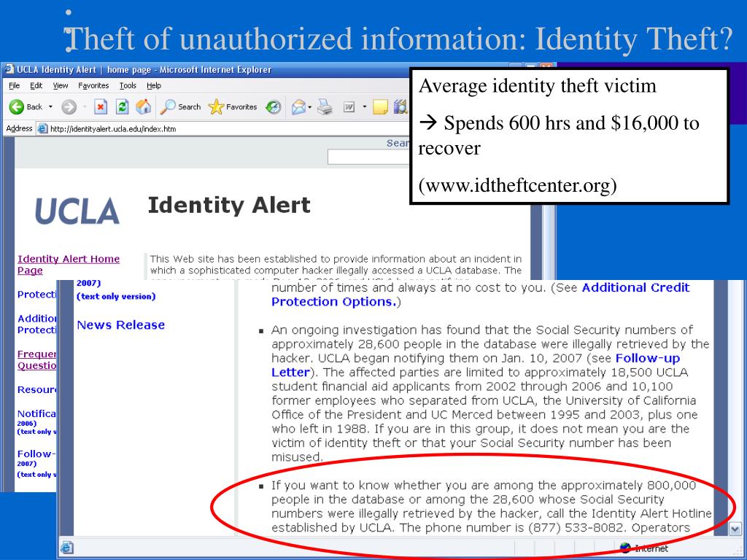Open Search pane via magnifier icon
Screen dimensions: 747x560
(180, 107)
